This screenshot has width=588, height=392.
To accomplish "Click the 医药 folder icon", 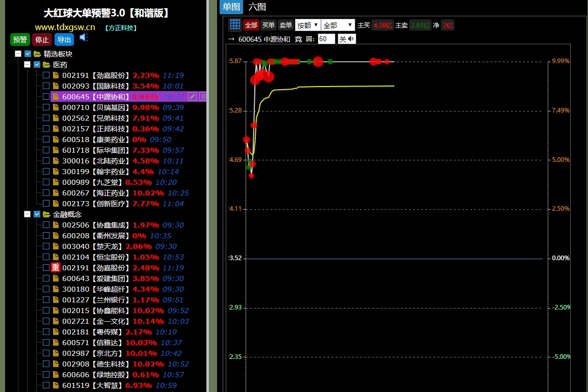I will (46, 65).
